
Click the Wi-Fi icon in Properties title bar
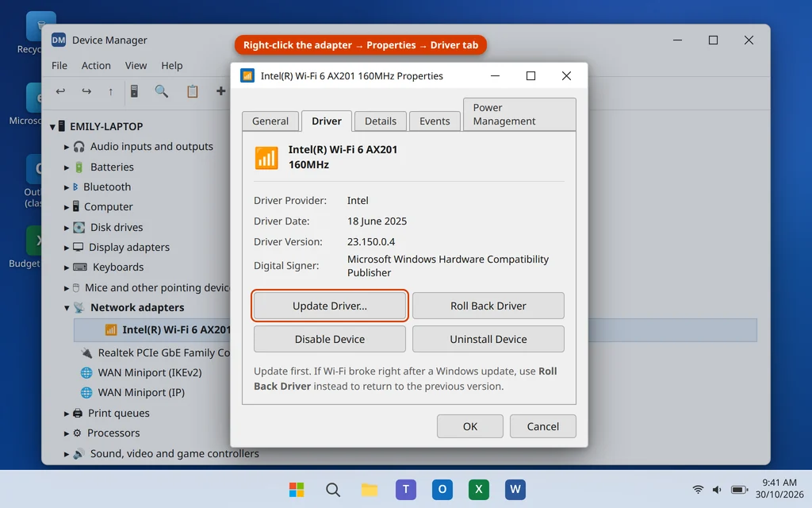coord(247,75)
